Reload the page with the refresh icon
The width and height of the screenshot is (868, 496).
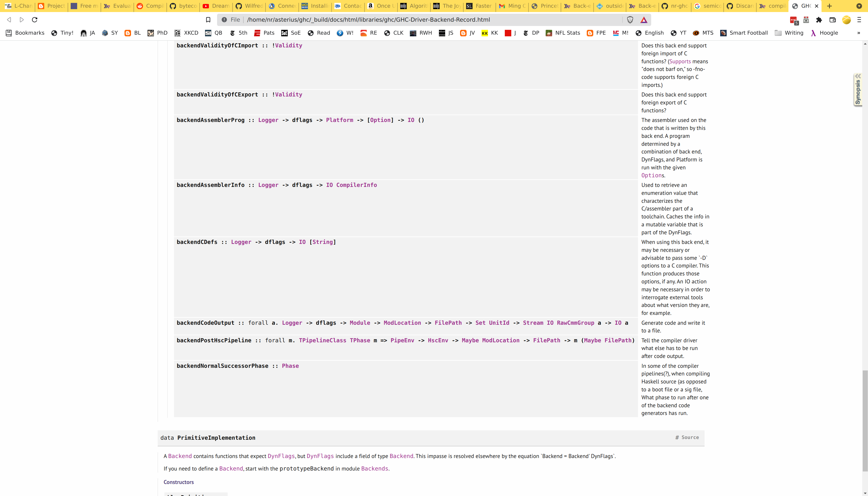click(34, 20)
